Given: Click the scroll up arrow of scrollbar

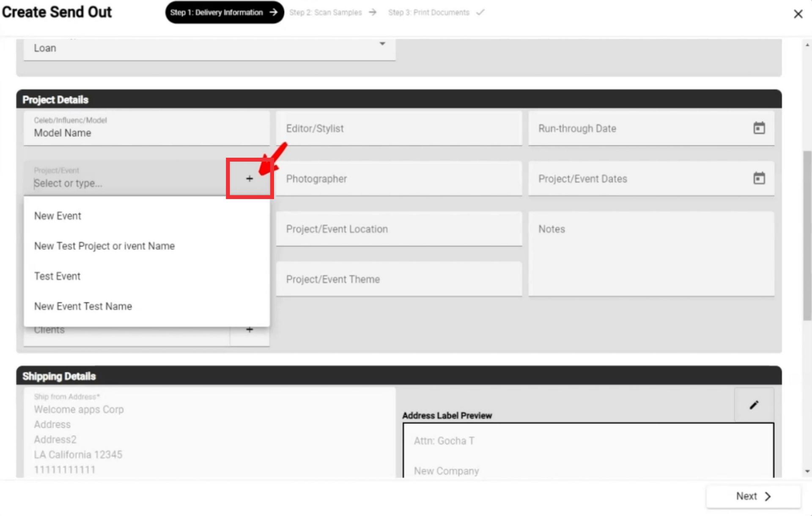Looking at the screenshot, I should click(x=807, y=44).
